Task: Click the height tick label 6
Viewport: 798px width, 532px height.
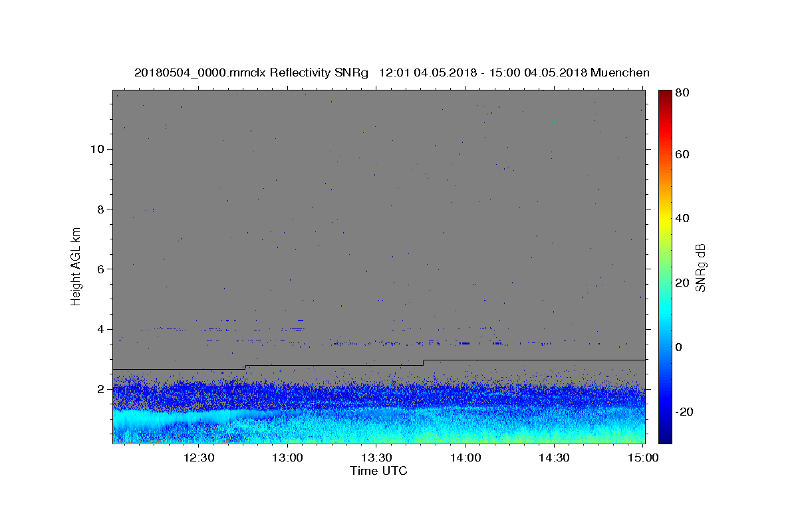Action: 100,269
